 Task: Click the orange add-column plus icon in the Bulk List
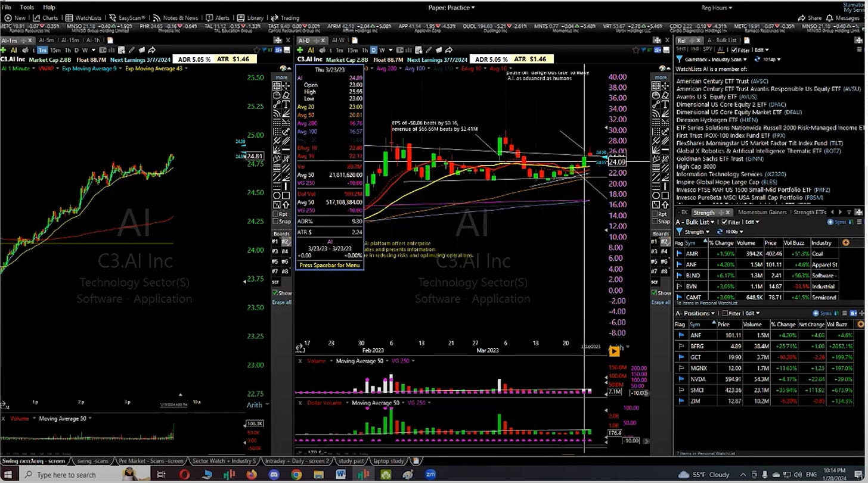click(845, 242)
